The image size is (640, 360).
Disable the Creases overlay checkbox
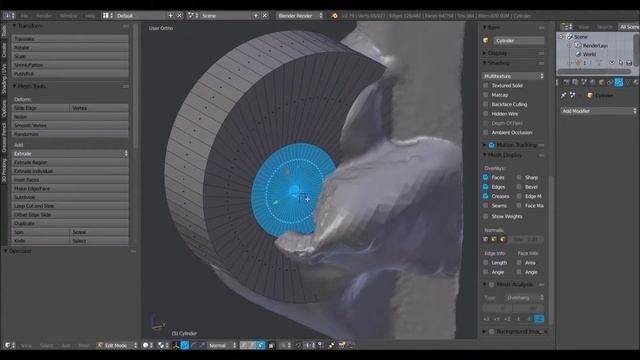(486, 196)
